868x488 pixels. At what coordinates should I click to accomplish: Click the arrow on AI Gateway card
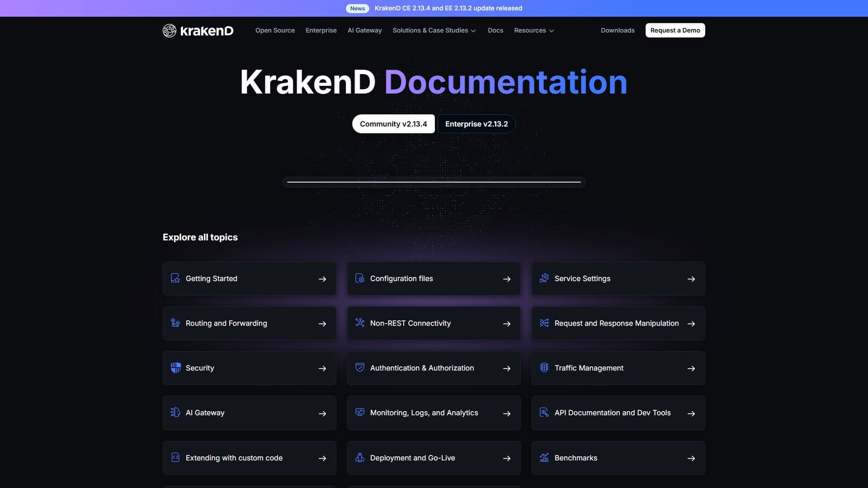pyautogui.click(x=322, y=413)
